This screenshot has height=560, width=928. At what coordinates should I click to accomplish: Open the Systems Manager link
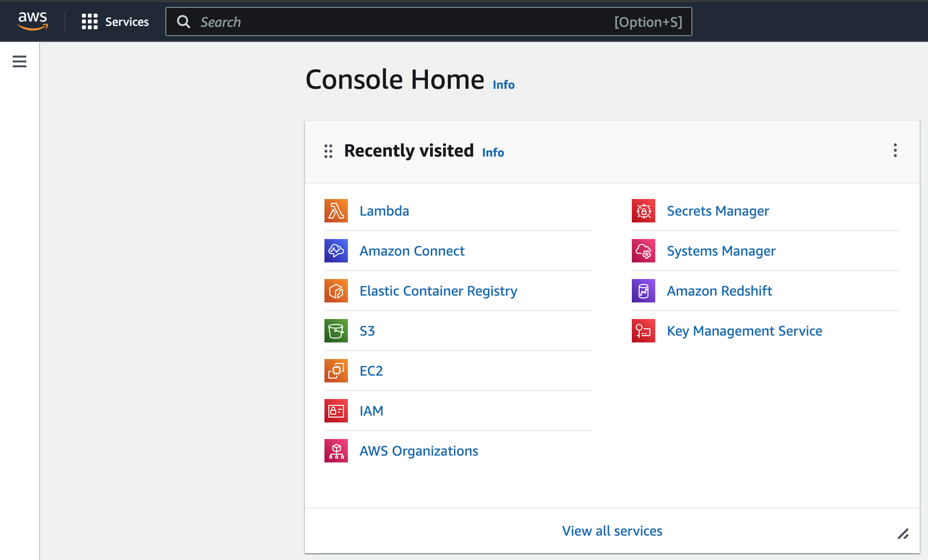coord(721,251)
